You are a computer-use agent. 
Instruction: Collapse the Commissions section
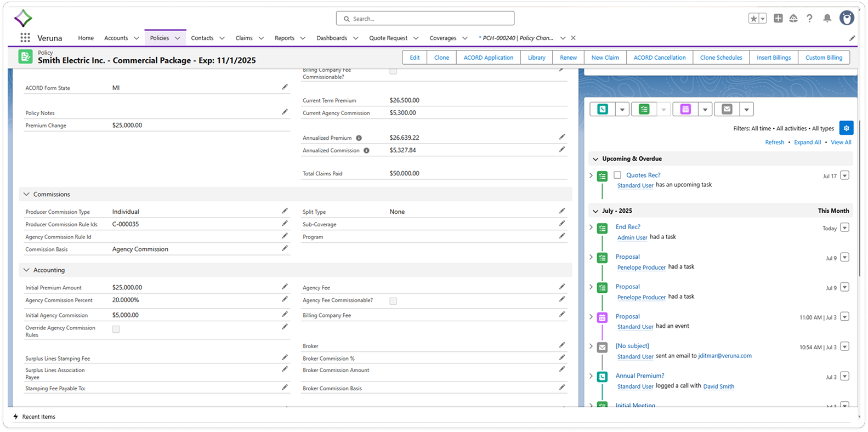click(26, 194)
